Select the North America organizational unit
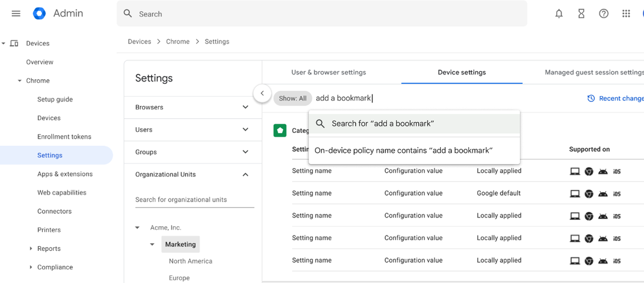This screenshot has height=283, width=644. (x=191, y=261)
